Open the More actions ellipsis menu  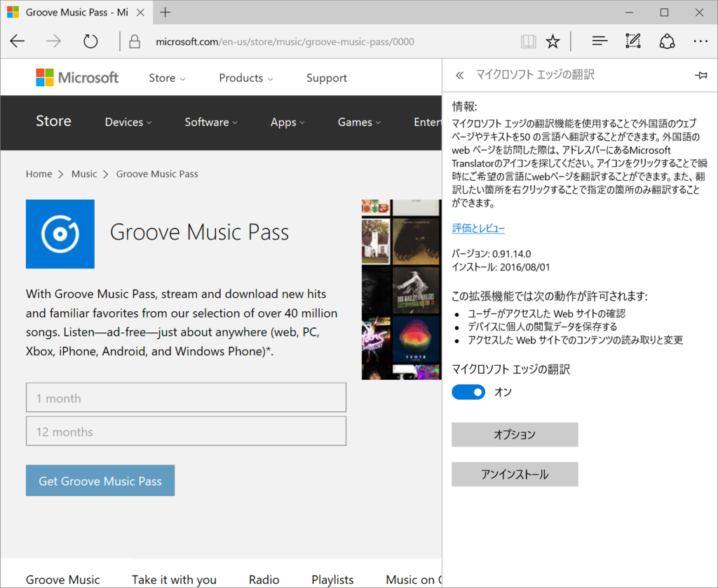[700, 41]
